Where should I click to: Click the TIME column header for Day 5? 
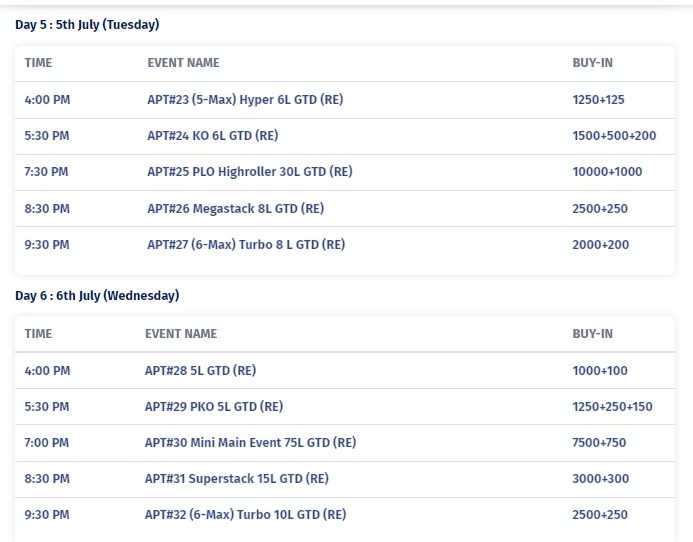[38, 63]
